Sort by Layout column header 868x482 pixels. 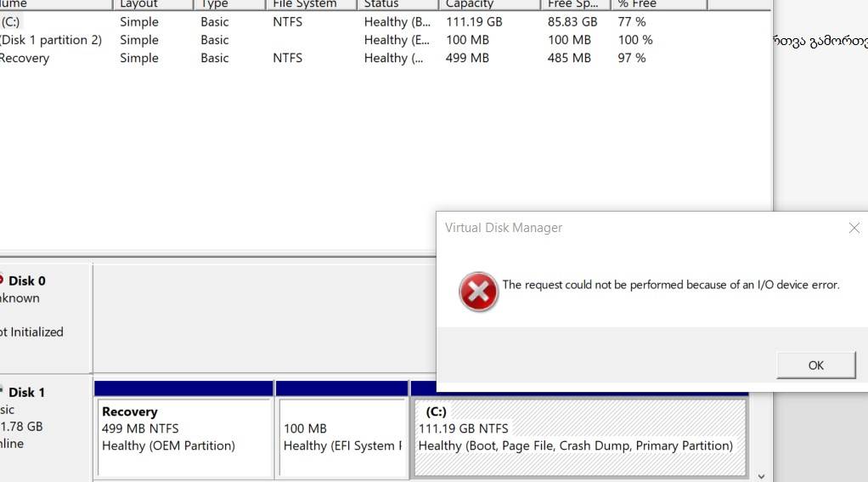pyautogui.click(x=153, y=4)
